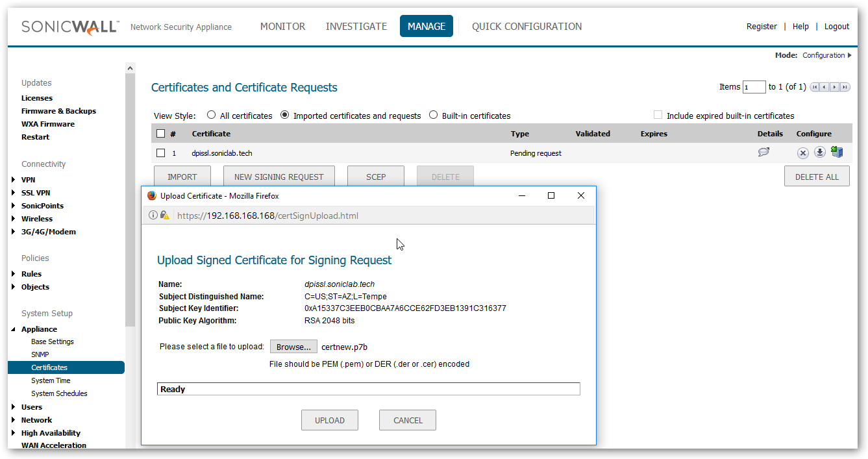Click site information icon in popup address bar
Image resolution: width=868 pixels, height=459 pixels.
click(x=153, y=215)
